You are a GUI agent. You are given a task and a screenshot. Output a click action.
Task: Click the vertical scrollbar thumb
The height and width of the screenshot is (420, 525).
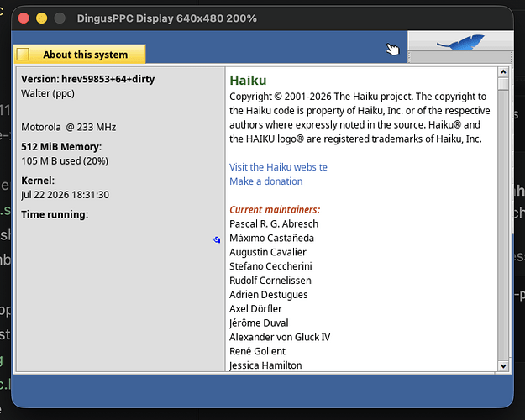coord(503,84)
